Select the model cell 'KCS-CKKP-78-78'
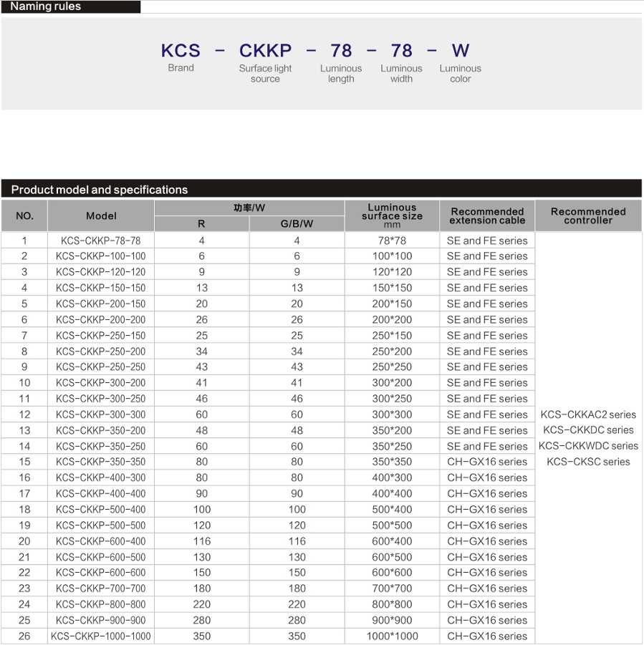644x645 pixels. [x=101, y=241]
